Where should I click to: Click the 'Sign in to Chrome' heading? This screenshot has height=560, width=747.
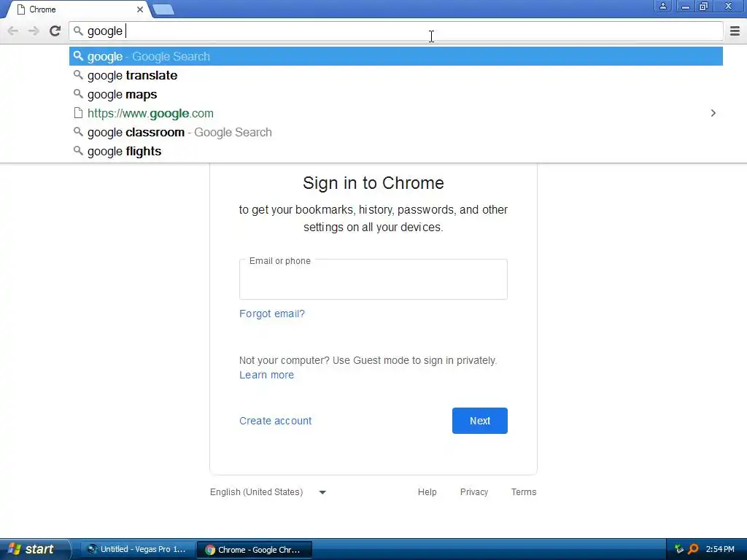(x=373, y=183)
